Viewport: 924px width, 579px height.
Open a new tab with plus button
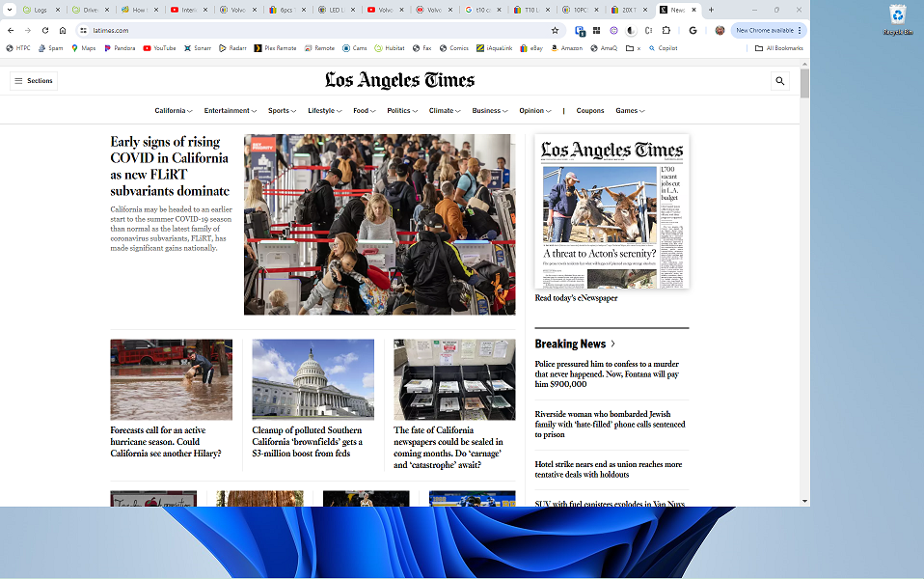(711, 10)
